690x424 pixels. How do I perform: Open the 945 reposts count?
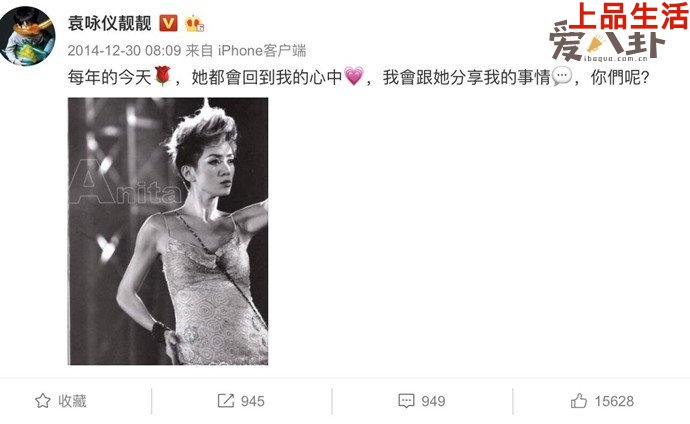coord(253,401)
